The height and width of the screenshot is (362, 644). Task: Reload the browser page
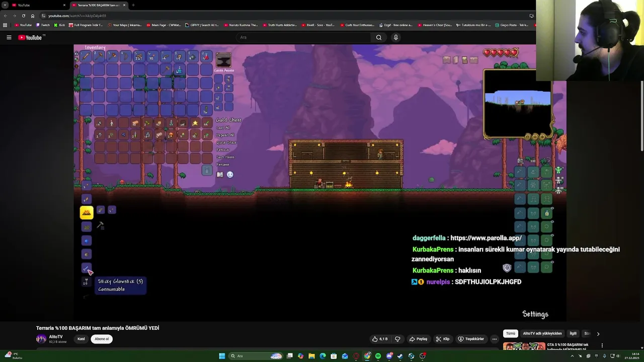[23, 16]
